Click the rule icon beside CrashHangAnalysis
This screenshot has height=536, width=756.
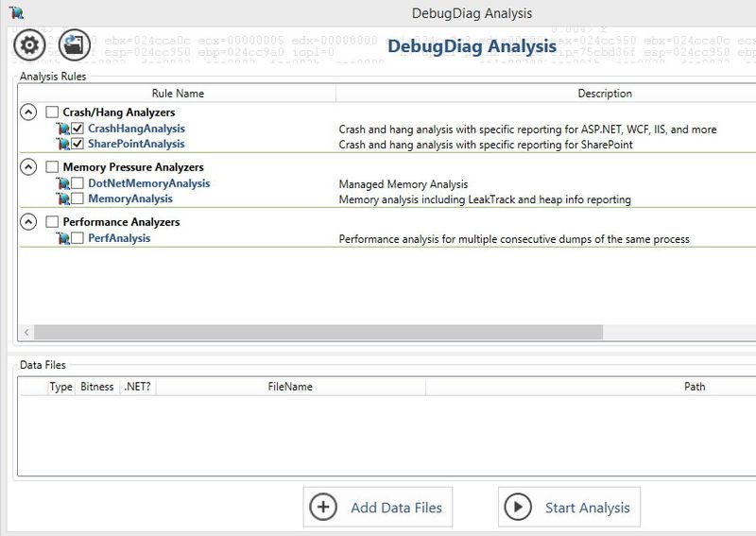click(x=62, y=129)
